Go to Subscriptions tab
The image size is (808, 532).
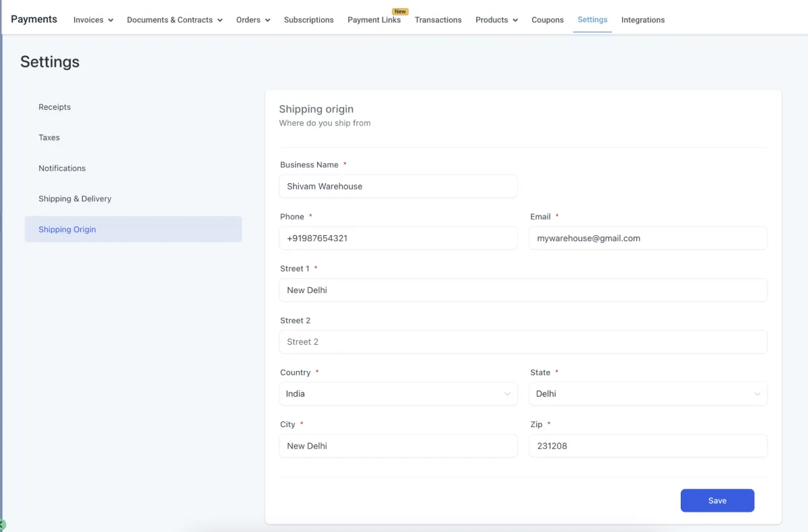[x=308, y=20]
